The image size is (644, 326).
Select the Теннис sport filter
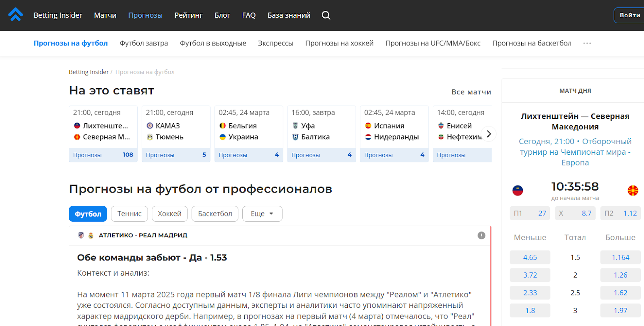point(129,214)
